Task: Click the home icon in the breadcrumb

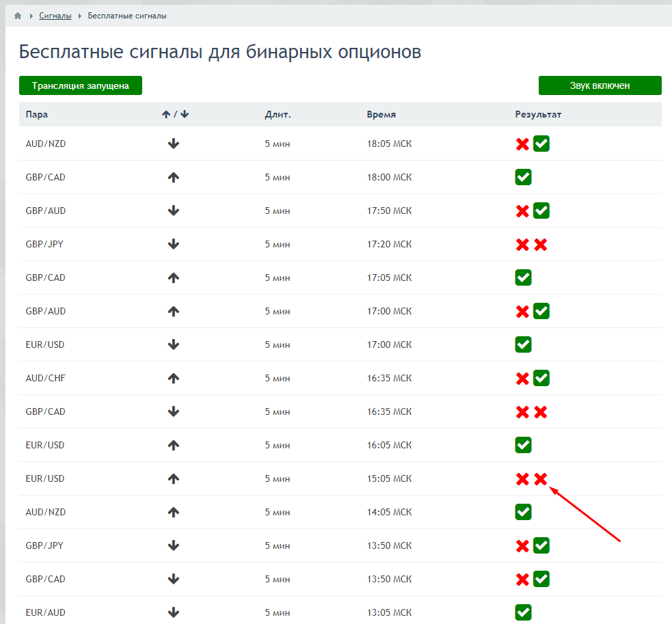Action: [x=18, y=16]
